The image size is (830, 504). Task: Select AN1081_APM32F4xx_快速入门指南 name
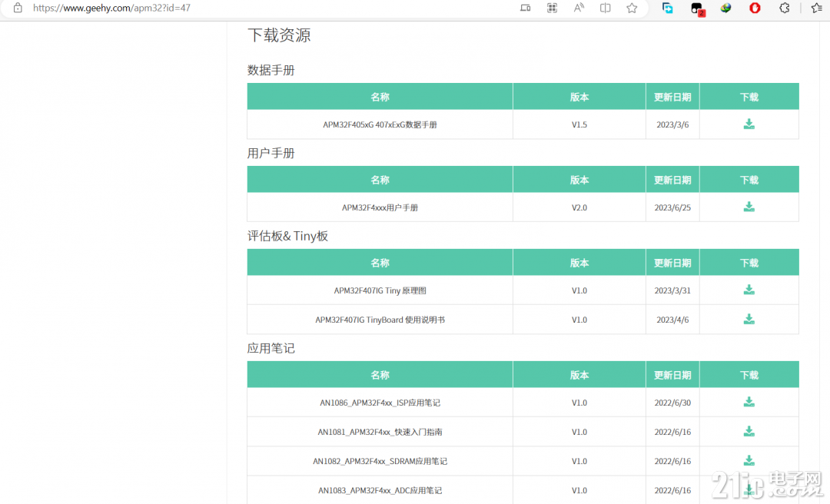(x=380, y=432)
